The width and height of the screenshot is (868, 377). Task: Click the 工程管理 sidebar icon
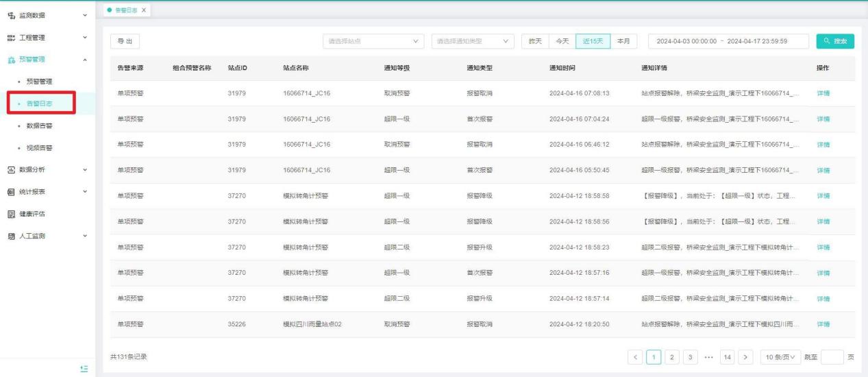tap(10, 37)
